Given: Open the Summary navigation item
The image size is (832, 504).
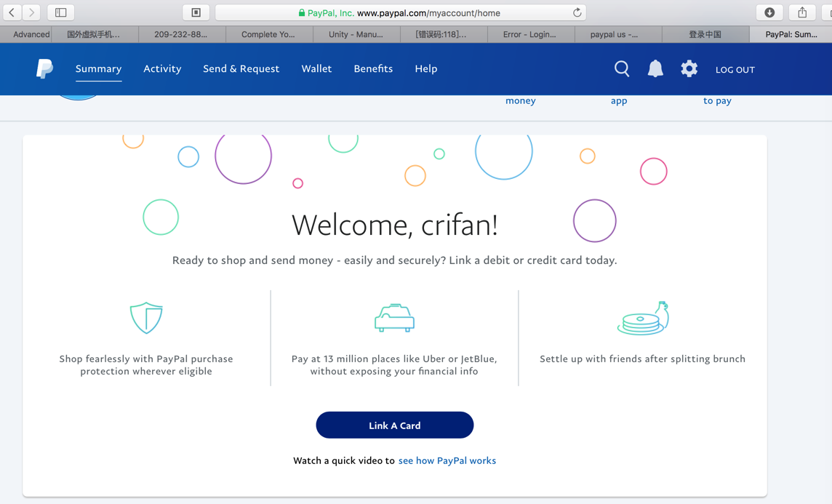Looking at the screenshot, I should (x=98, y=68).
